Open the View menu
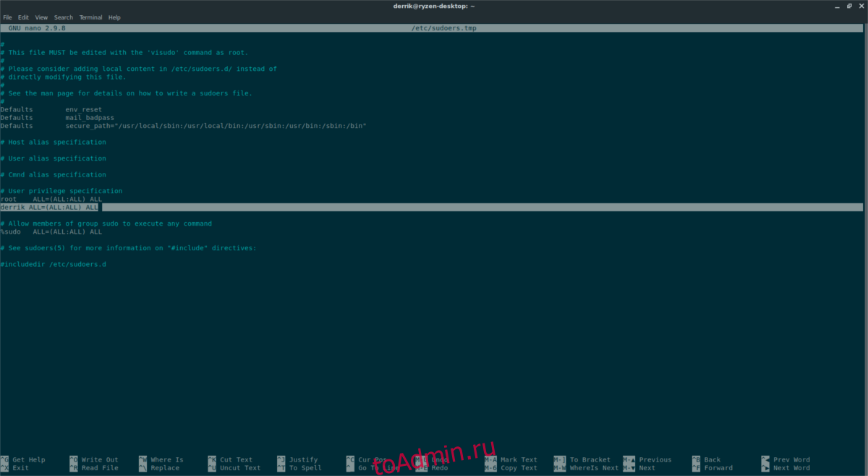This screenshot has height=476, width=868. (41, 17)
